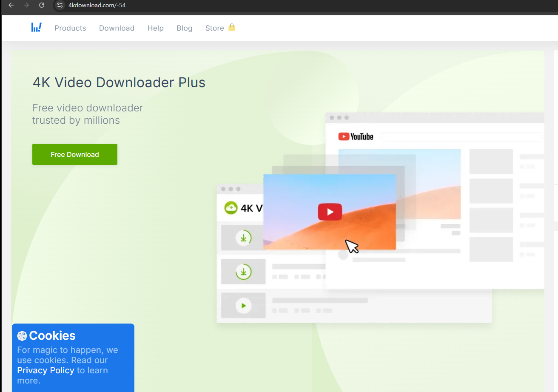Open the Store link

[x=214, y=28]
